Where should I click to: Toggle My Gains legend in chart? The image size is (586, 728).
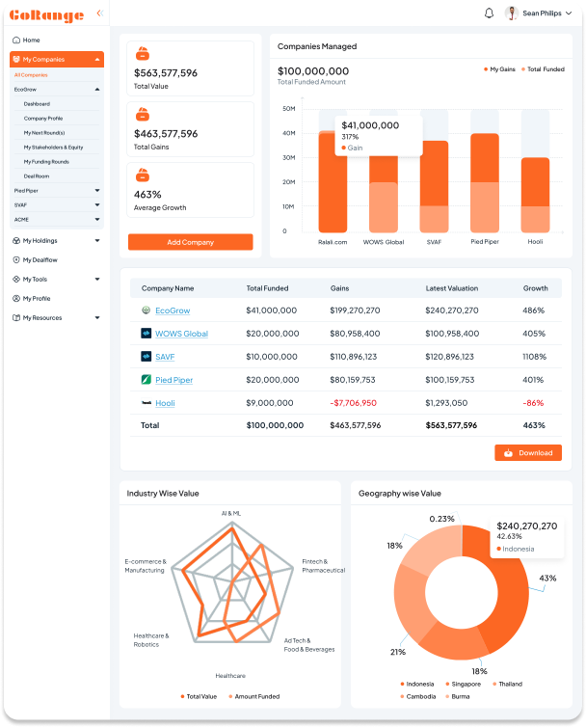[499, 69]
